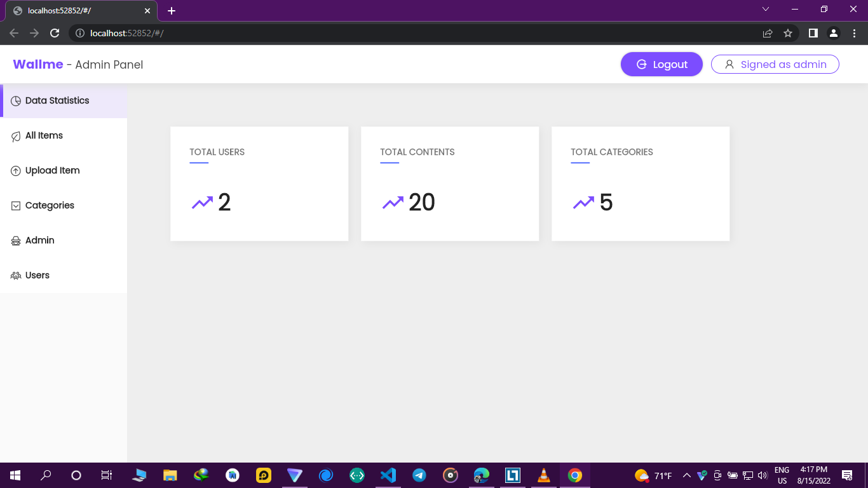868x488 pixels.
Task: Open the Upload Item page
Action: (x=64, y=170)
